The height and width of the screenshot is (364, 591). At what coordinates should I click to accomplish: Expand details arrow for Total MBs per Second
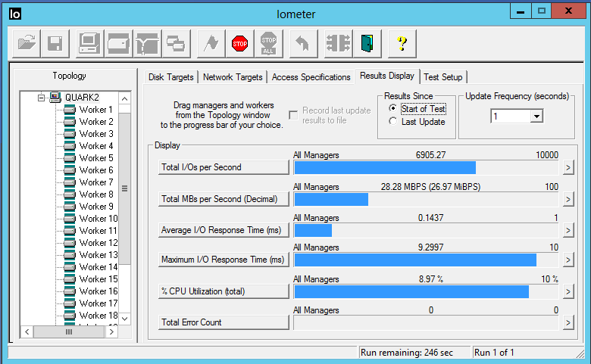pyautogui.click(x=568, y=199)
